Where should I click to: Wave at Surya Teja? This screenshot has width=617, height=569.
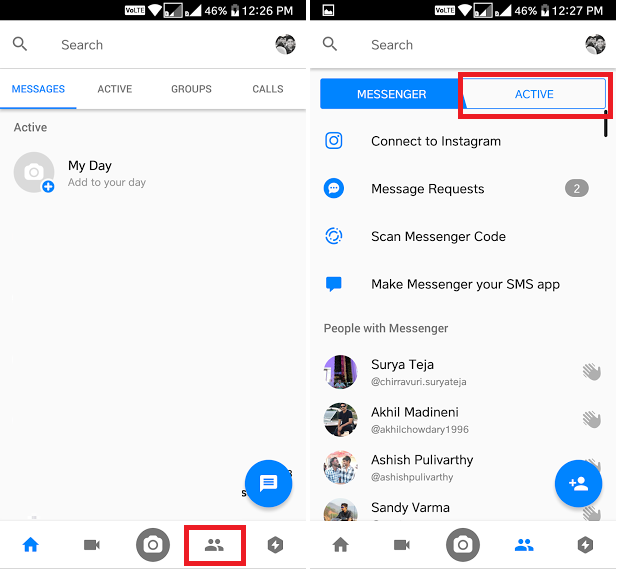592,372
